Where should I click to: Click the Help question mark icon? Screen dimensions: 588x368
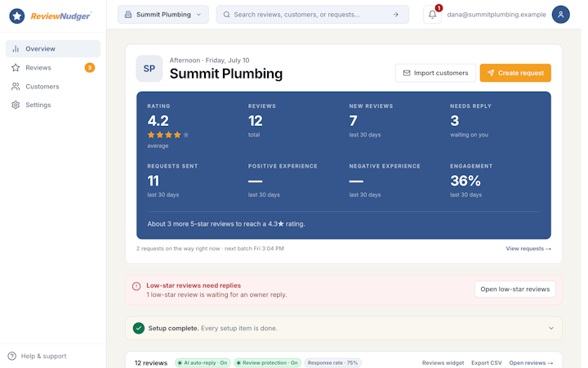pyautogui.click(x=12, y=356)
